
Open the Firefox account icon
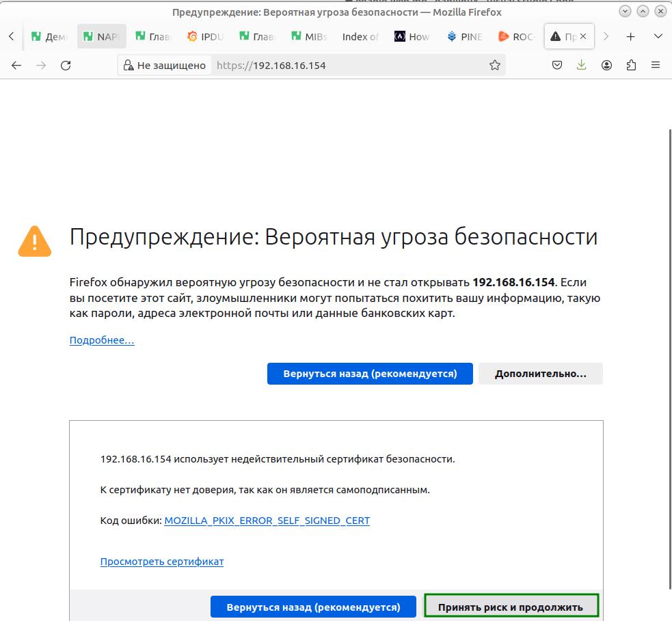coord(606,65)
